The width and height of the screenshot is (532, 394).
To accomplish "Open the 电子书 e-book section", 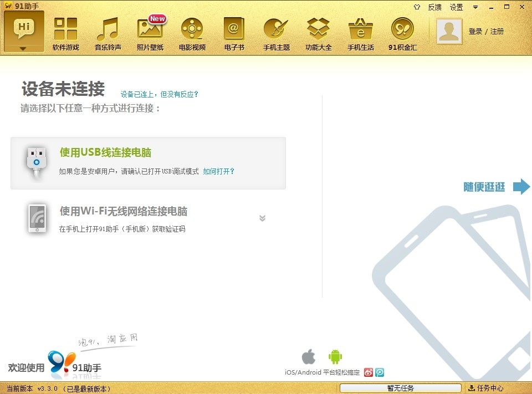I will pyautogui.click(x=234, y=34).
